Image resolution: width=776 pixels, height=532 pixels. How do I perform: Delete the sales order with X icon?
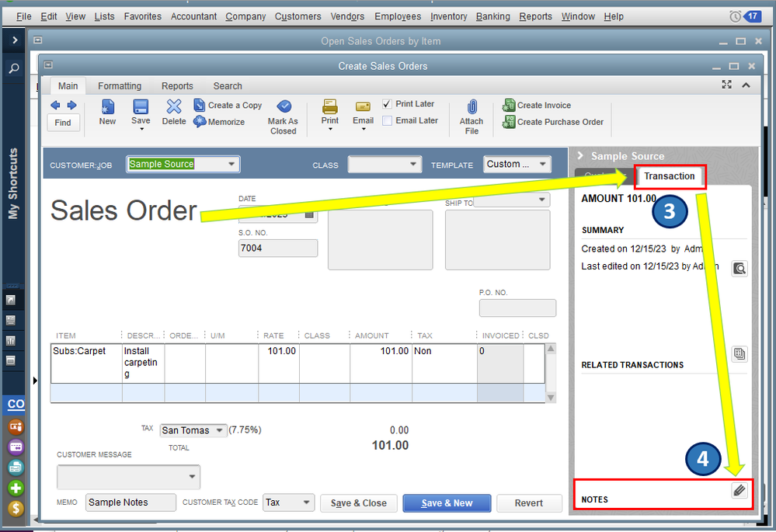pyautogui.click(x=174, y=106)
